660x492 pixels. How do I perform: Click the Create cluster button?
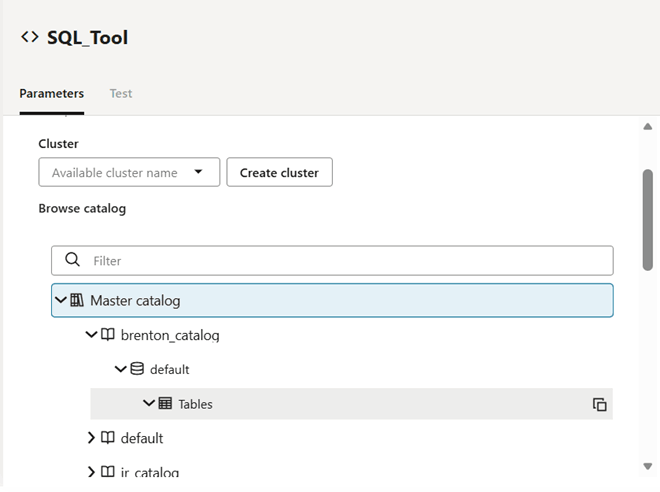tap(279, 172)
